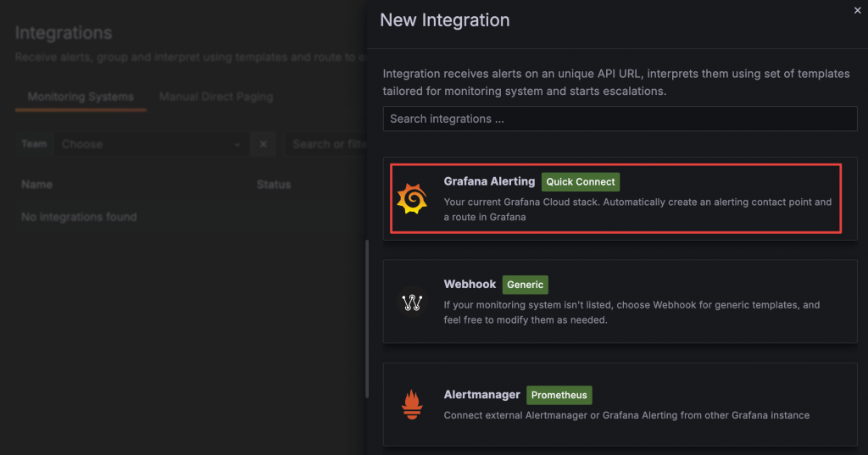This screenshot has height=455, width=868.
Task: Click the Quick Connect badge
Action: click(x=581, y=181)
